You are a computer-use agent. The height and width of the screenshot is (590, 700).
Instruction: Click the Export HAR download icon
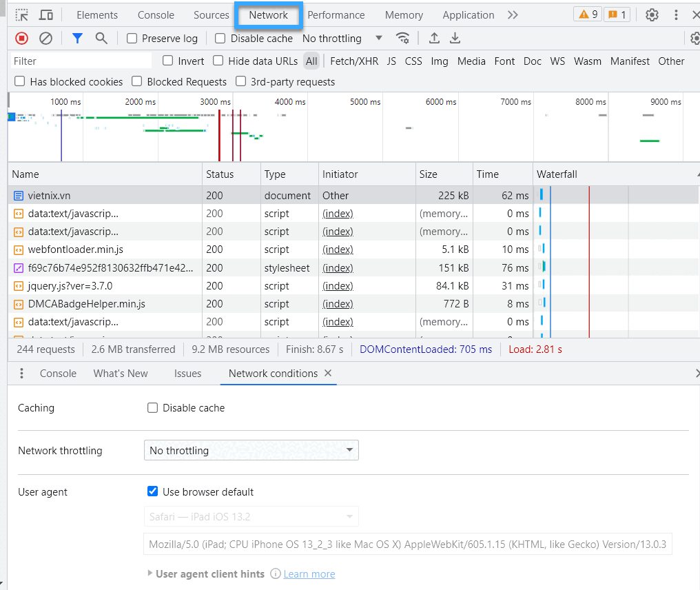click(455, 39)
